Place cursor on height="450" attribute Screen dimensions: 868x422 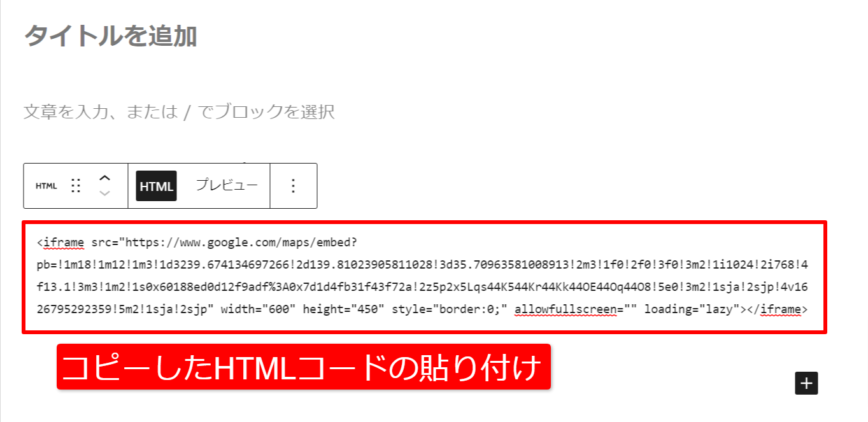pos(344,310)
